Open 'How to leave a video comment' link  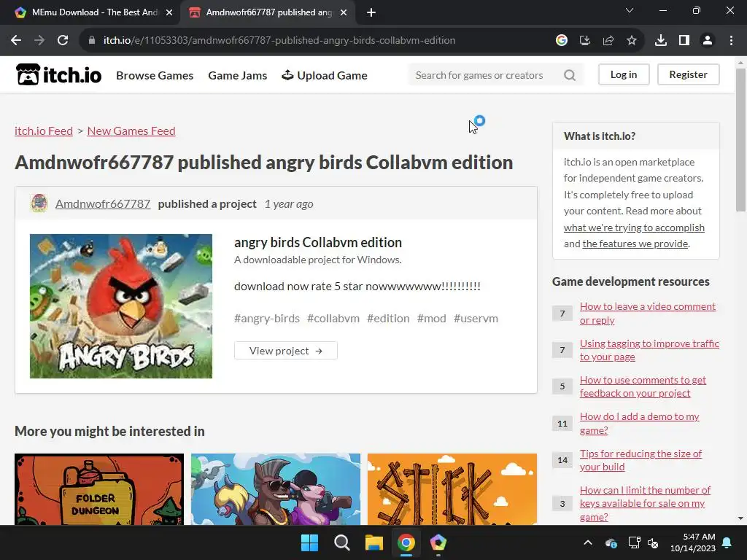pyautogui.click(x=648, y=314)
